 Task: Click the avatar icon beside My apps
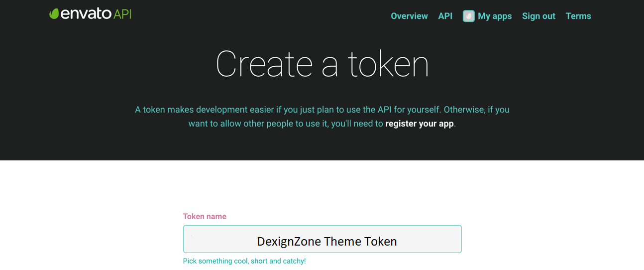468,16
